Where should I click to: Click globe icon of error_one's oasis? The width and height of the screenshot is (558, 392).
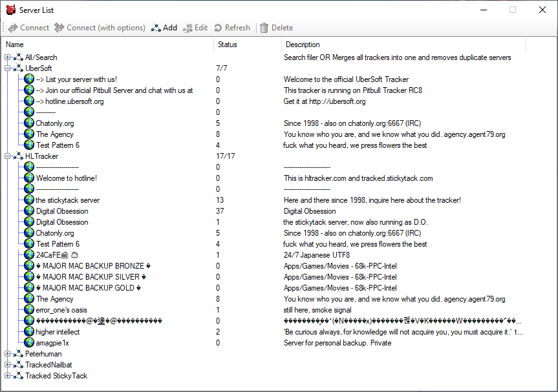coord(29,309)
